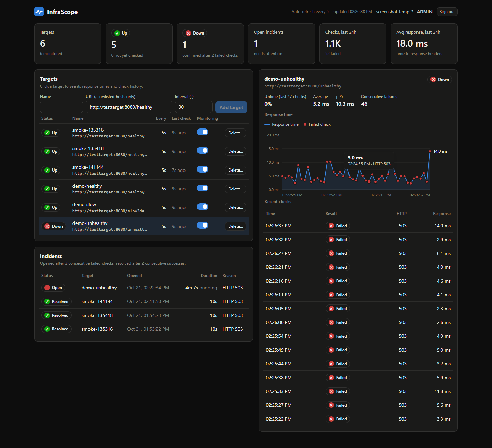Delete the smoke-135316 target
The height and width of the screenshot is (448, 492).
tap(235, 133)
